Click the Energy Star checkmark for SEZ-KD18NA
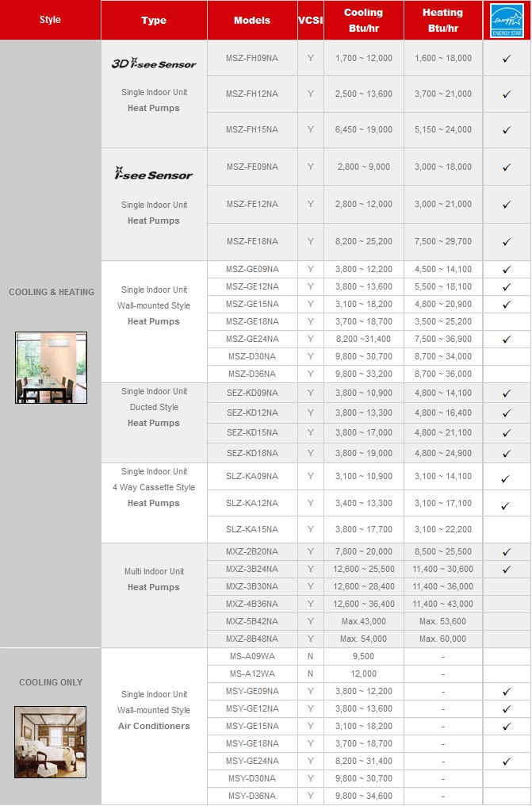 pos(507,454)
